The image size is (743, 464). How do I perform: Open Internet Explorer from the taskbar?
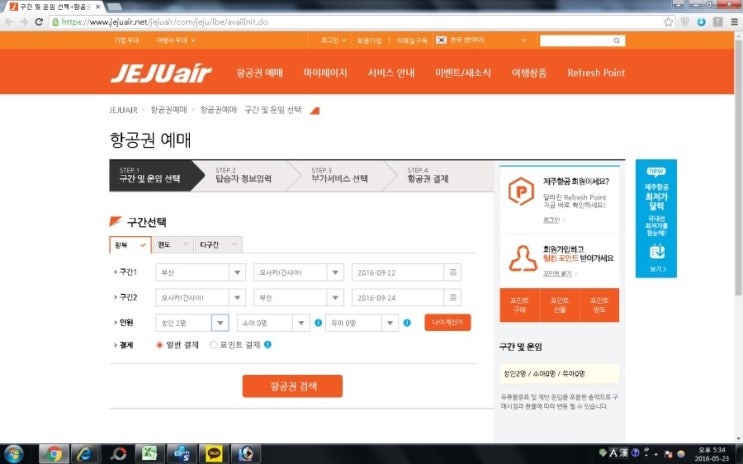pos(85,454)
